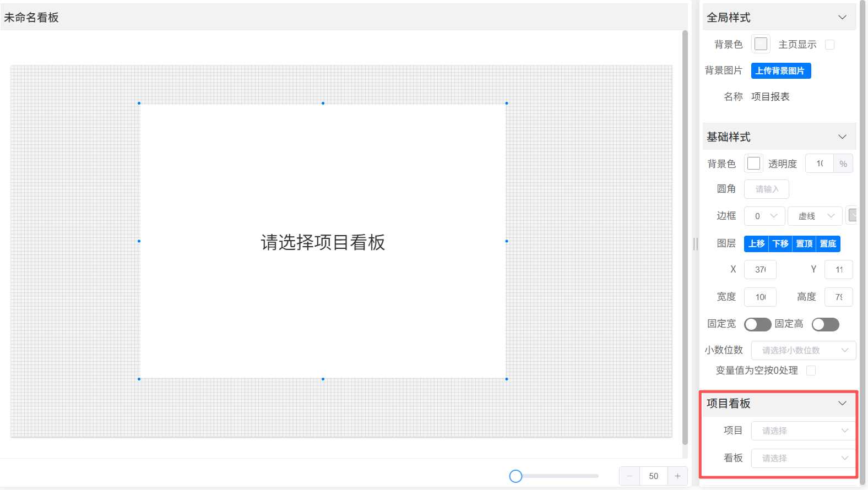The height and width of the screenshot is (490, 868).
Task: Collapse the 全局样式 section chevron
Action: tap(842, 18)
